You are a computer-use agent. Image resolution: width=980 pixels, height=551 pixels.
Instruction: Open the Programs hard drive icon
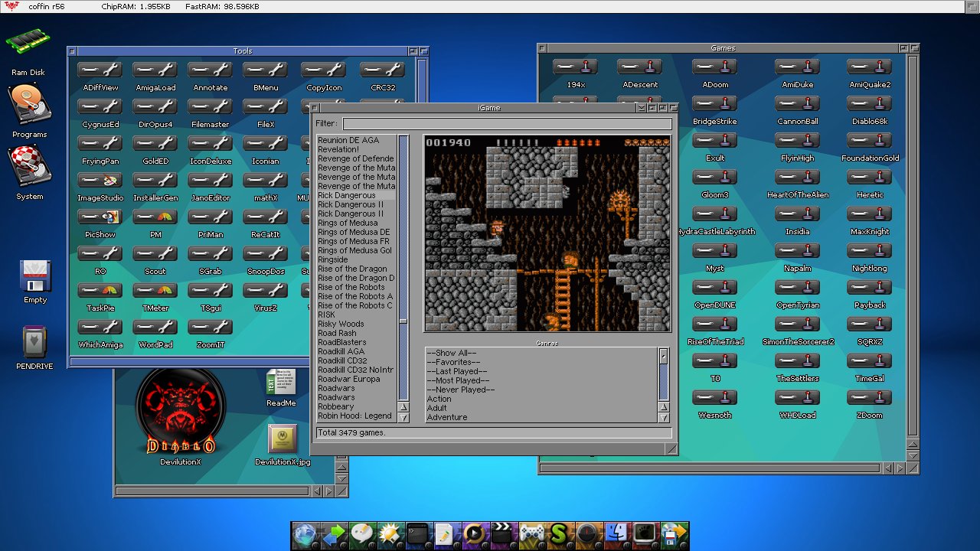point(29,106)
